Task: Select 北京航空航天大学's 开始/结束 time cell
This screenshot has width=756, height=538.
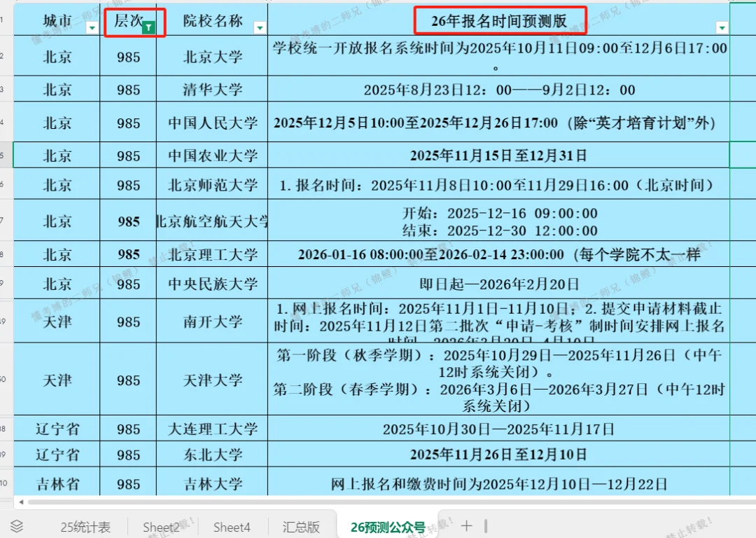Action: pos(498,221)
